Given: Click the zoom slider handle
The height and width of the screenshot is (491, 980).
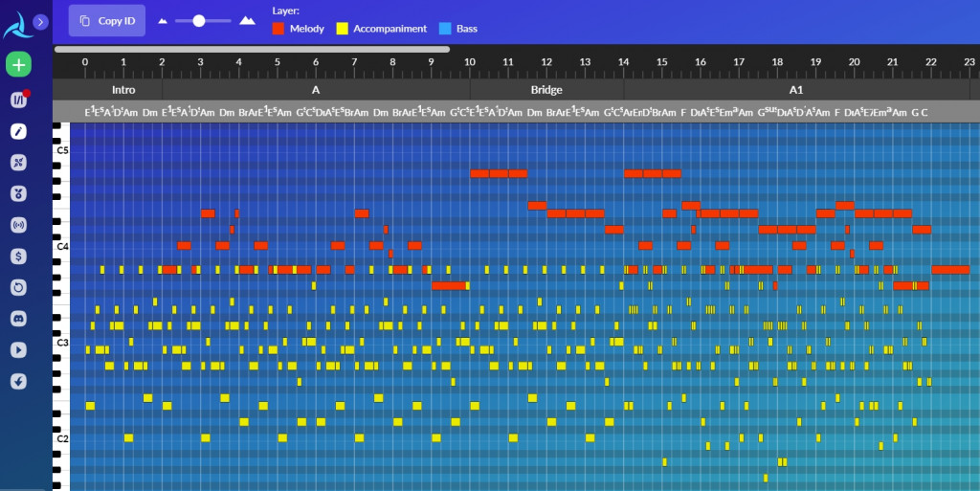Looking at the screenshot, I should point(199,21).
